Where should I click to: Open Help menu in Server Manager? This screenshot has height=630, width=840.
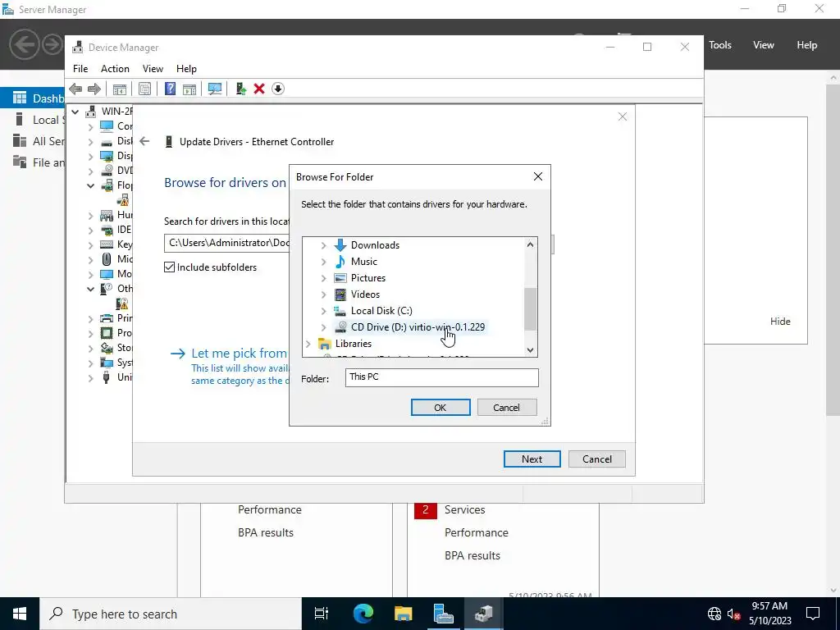click(x=807, y=45)
